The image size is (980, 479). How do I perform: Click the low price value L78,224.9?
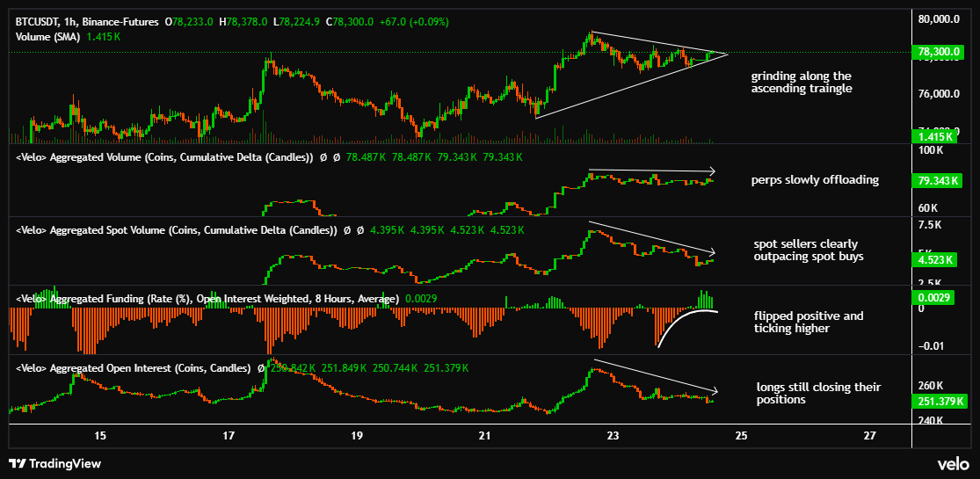297,22
